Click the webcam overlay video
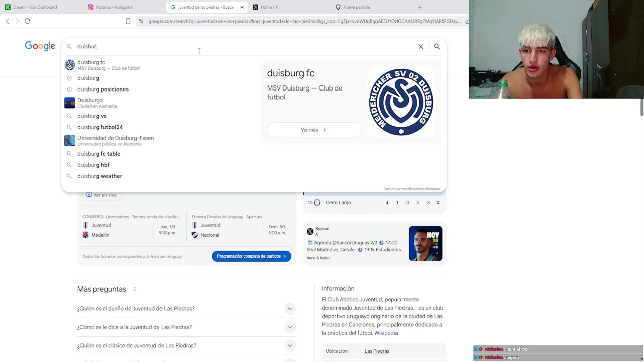The width and height of the screenshot is (644, 362). [556, 49]
